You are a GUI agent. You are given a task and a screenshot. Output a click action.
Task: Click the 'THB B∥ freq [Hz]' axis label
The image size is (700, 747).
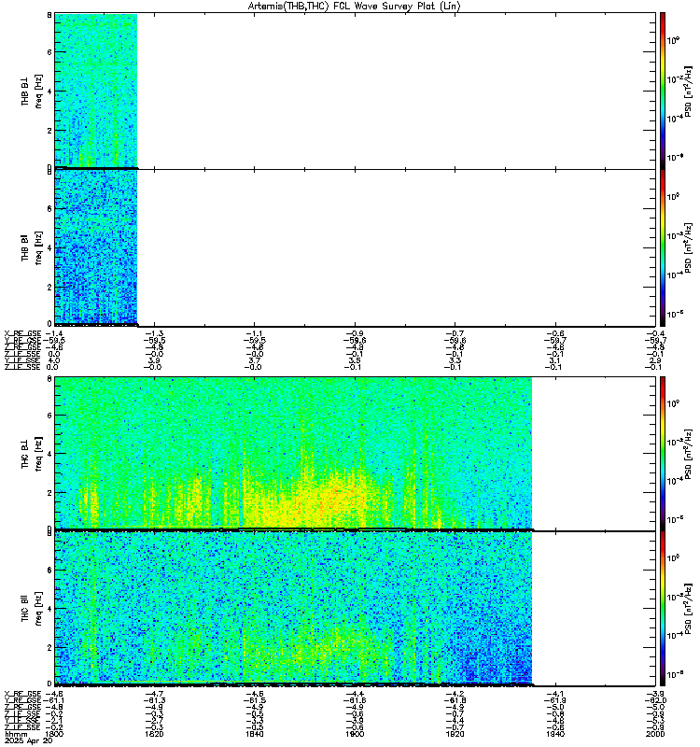[32, 247]
